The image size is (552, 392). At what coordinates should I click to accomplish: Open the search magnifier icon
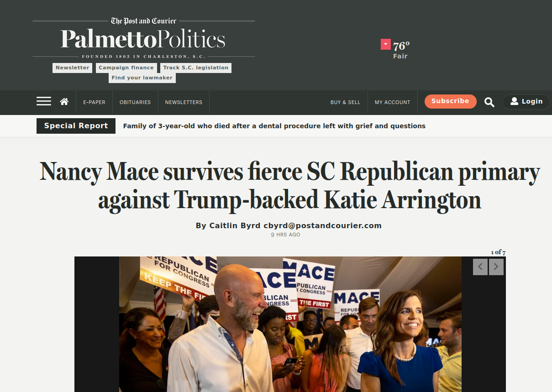(489, 102)
